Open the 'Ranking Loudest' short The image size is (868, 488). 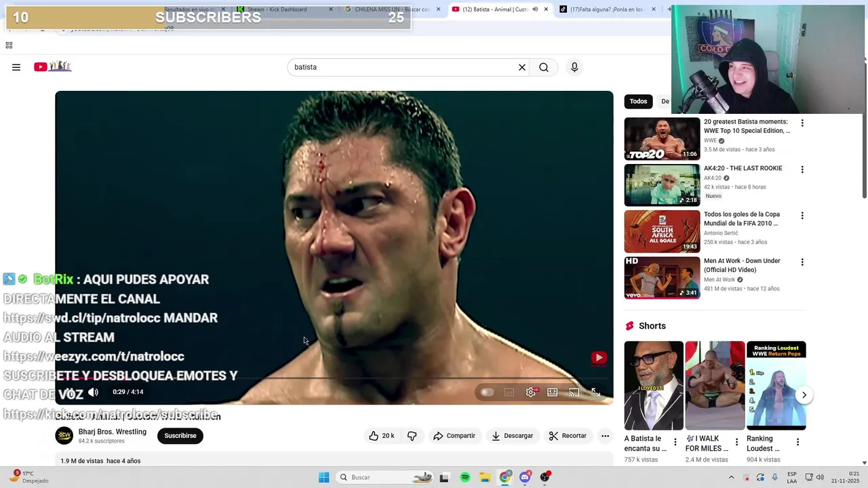point(776,386)
